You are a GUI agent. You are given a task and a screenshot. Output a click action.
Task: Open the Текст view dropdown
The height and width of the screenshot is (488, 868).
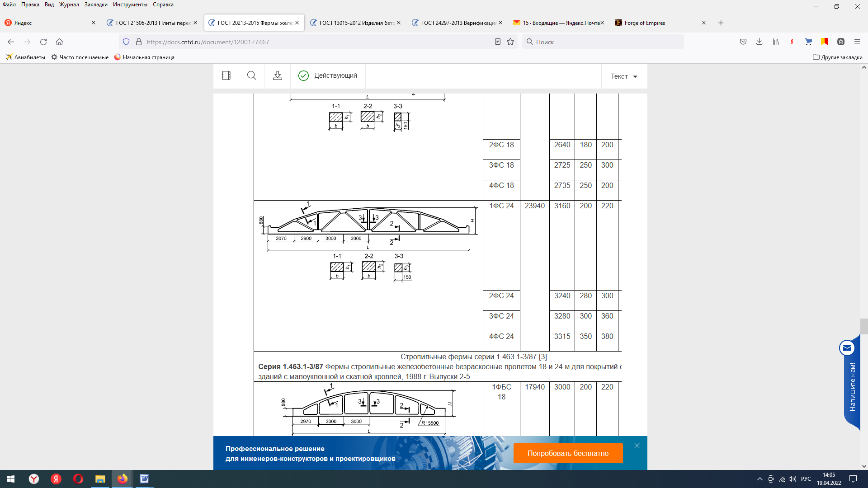point(624,76)
